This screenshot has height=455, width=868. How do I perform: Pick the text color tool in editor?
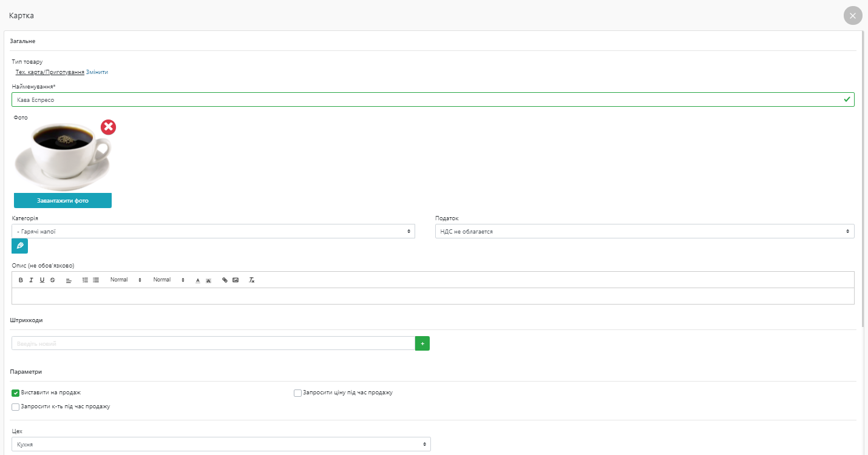pyautogui.click(x=197, y=280)
